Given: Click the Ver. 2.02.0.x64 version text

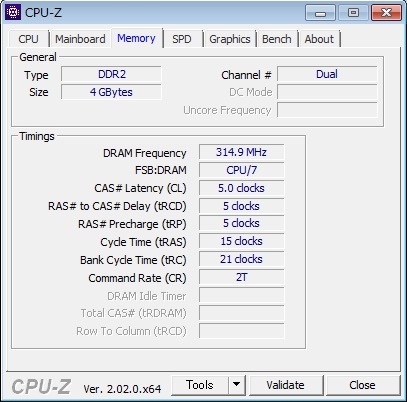Looking at the screenshot, I should (122, 389).
